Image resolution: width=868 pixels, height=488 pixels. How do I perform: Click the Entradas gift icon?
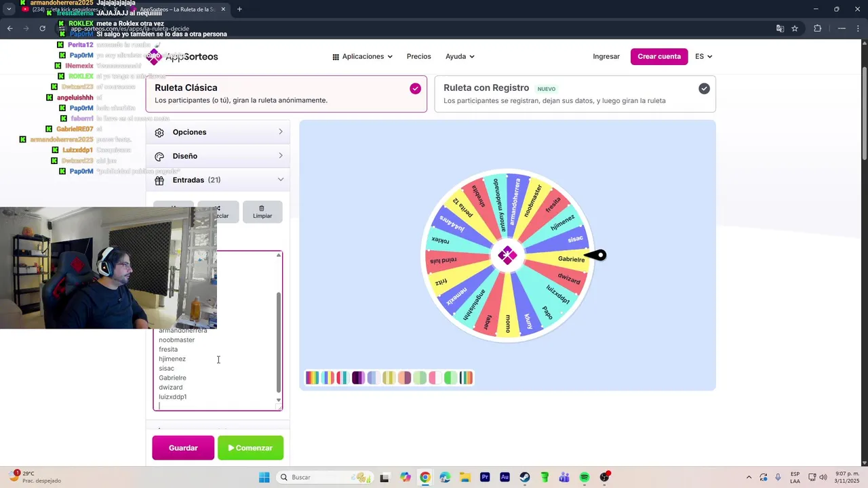pyautogui.click(x=159, y=180)
